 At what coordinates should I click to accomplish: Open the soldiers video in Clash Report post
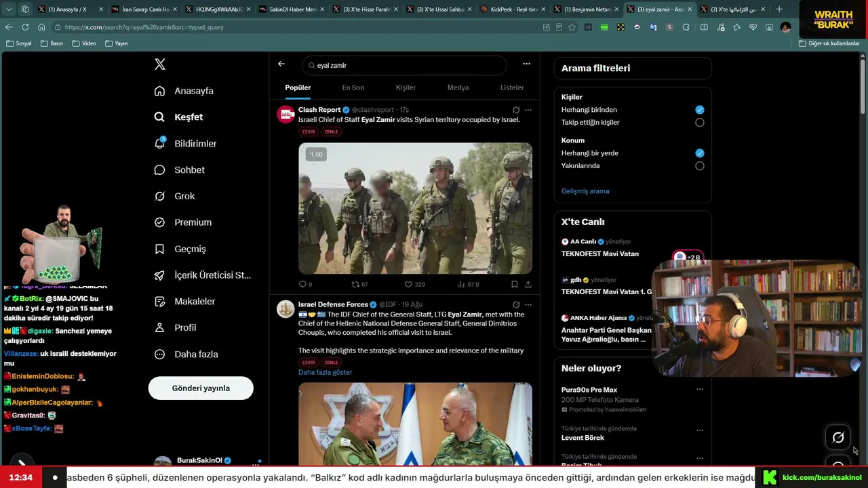pyautogui.click(x=415, y=208)
